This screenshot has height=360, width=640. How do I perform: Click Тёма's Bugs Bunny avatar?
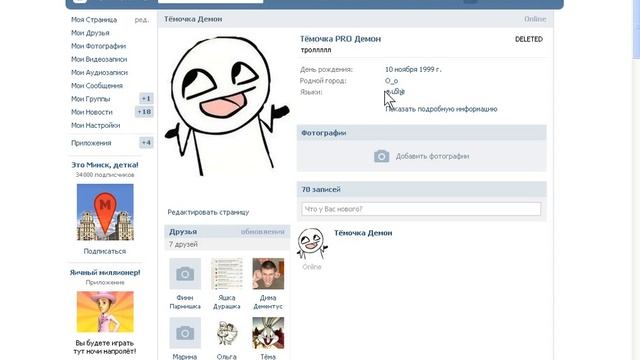[x=268, y=333]
